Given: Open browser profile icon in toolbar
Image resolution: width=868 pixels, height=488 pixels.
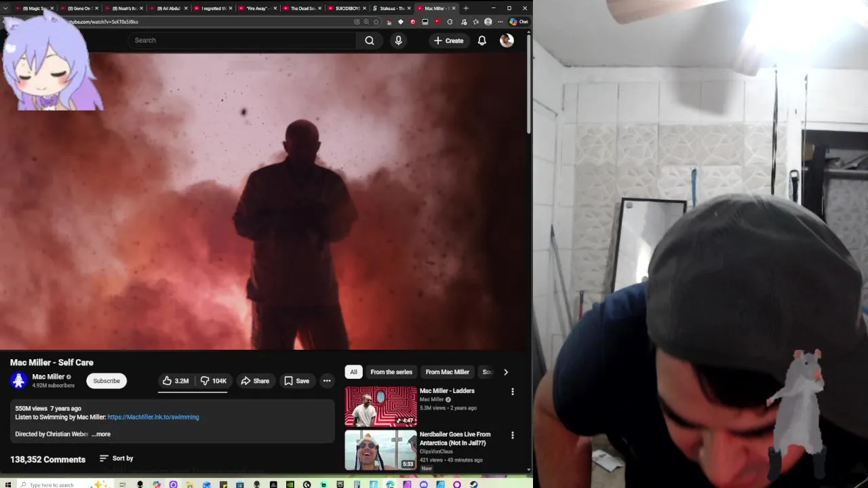Looking at the screenshot, I should [x=488, y=22].
